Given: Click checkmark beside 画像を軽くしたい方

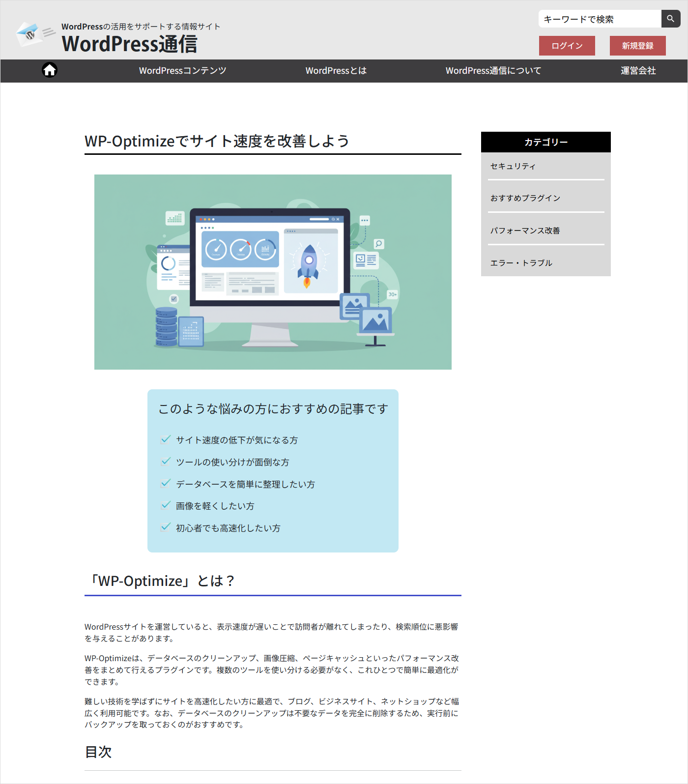Looking at the screenshot, I should [x=166, y=505].
